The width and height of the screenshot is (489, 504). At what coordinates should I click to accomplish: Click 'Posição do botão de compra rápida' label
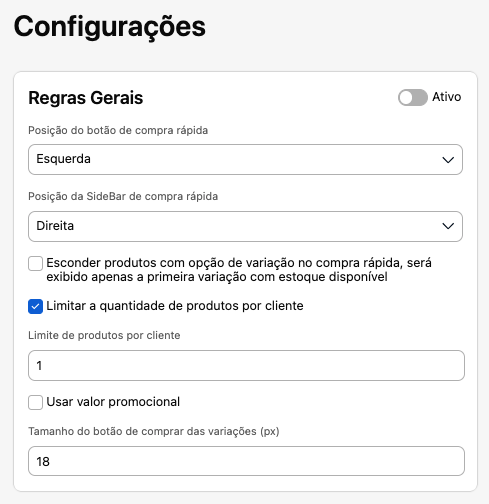pyautogui.click(x=118, y=130)
